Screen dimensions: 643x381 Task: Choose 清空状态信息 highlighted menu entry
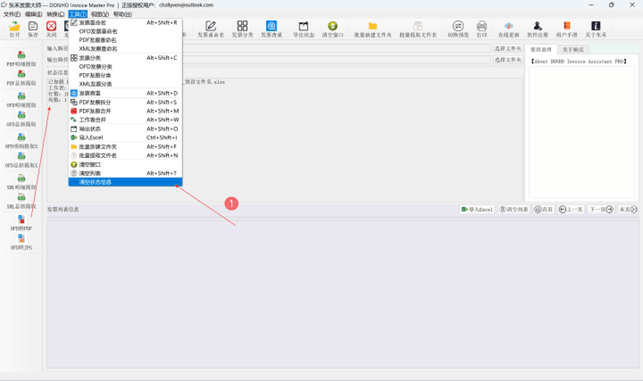coord(125,182)
